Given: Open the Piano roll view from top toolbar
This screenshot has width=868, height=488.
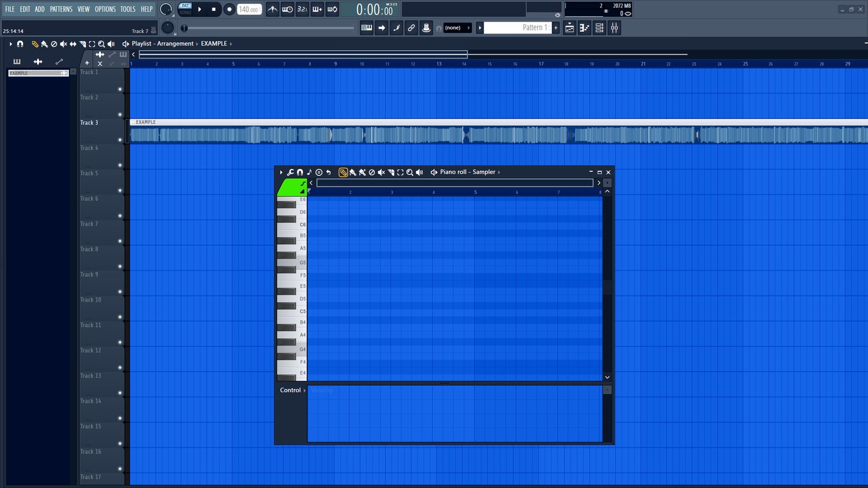Looking at the screenshot, I should pos(584,28).
